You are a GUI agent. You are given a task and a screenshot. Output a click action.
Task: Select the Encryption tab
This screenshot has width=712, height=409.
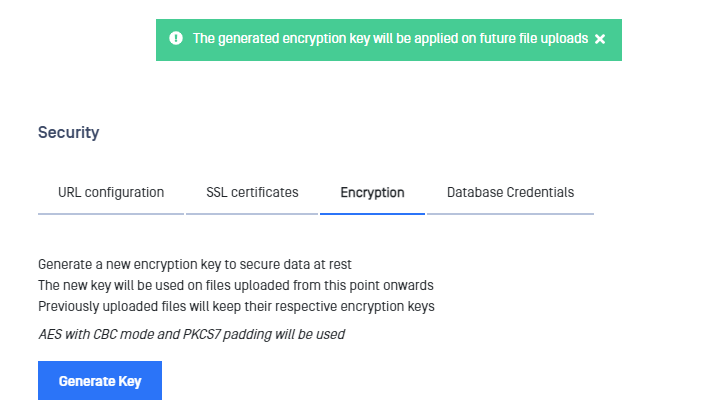tap(372, 192)
